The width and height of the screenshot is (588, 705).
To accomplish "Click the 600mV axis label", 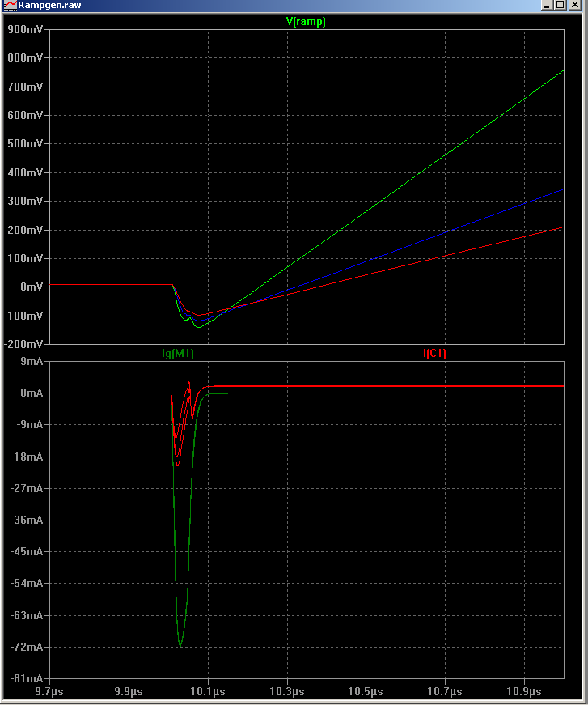I will click(x=25, y=115).
